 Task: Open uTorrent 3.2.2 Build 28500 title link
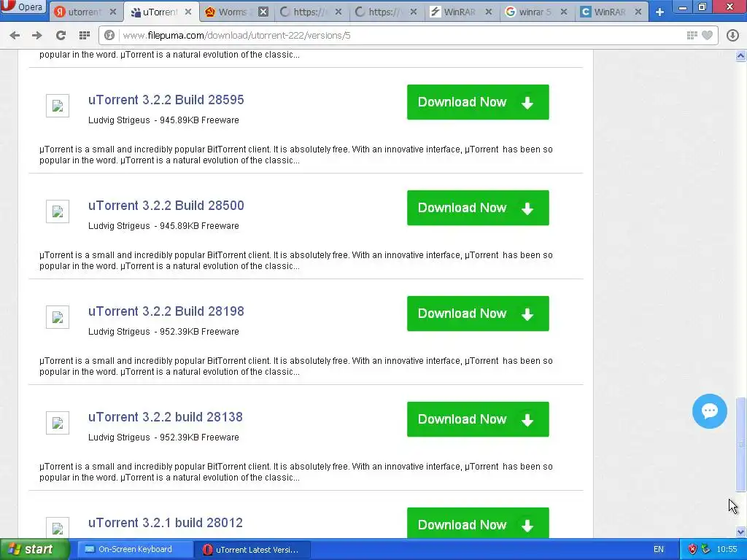pyautogui.click(x=166, y=206)
